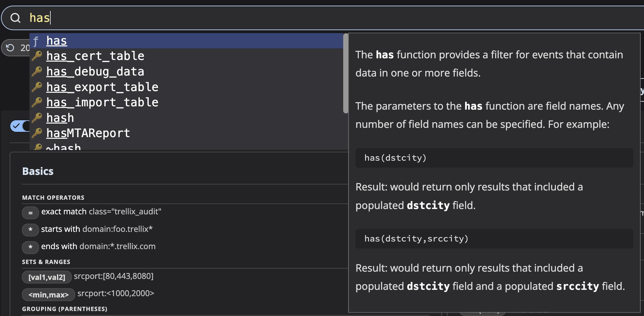Click the has(dstcity,srccity) code example
This screenshot has width=644, height=316.
click(x=494, y=238)
